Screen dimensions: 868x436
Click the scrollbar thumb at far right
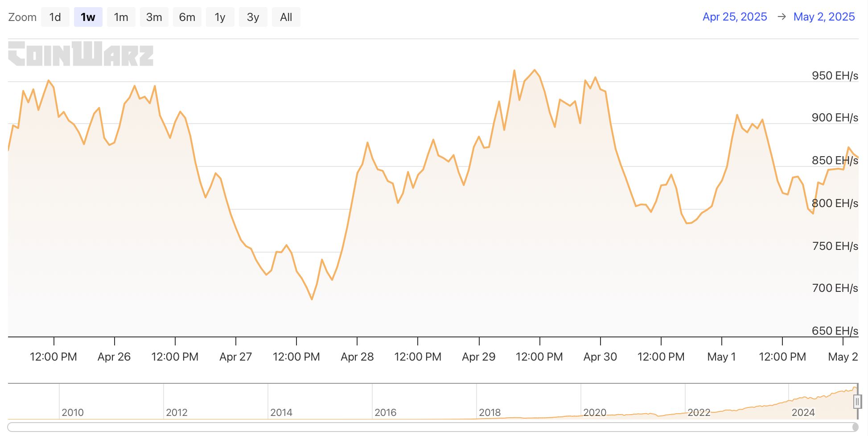(855, 427)
